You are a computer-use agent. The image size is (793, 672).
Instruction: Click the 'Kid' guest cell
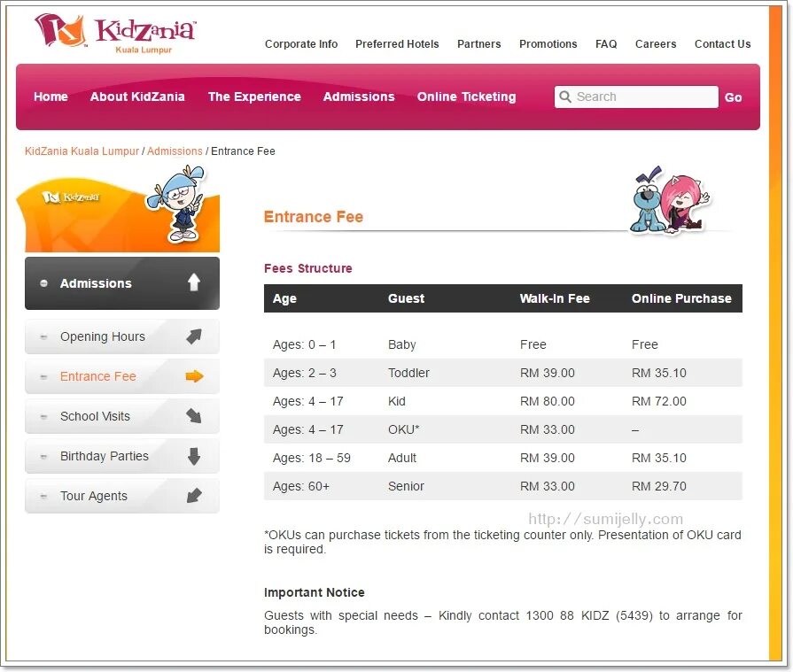click(x=397, y=401)
